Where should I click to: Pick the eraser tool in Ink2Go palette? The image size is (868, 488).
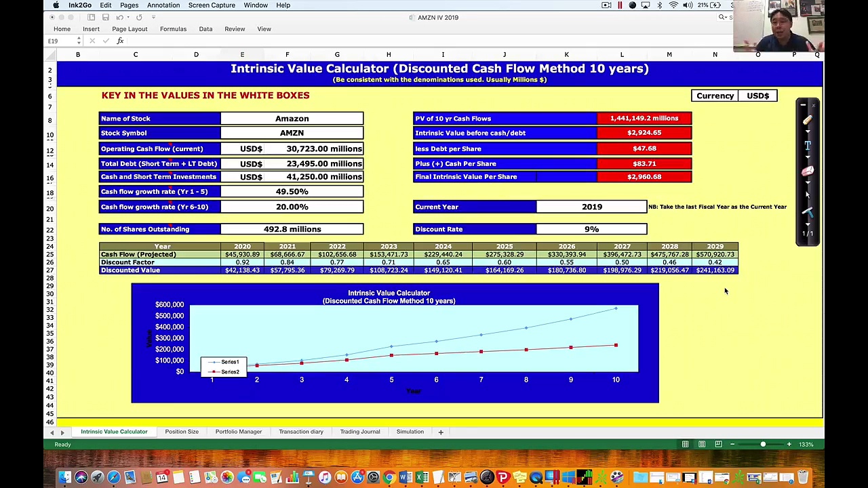point(807,171)
